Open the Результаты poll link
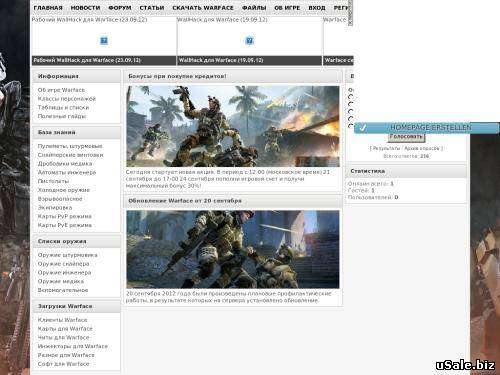The image size is (500, 375). point(386,148)
